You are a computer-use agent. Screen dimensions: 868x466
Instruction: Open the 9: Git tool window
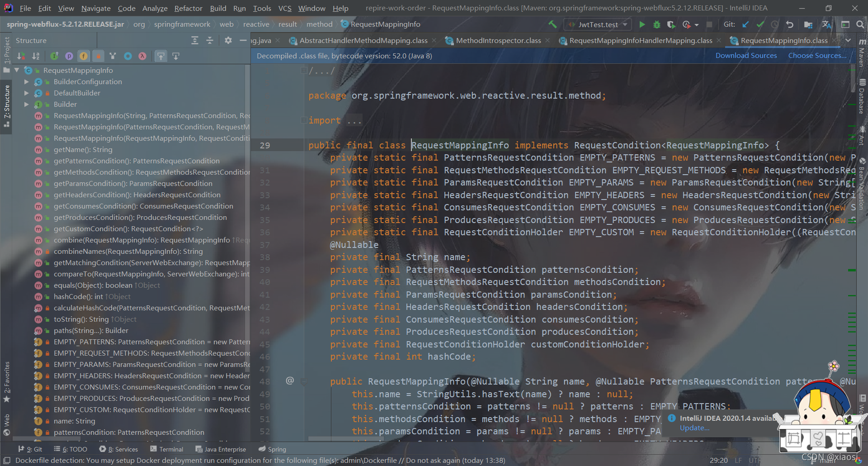click(30, 449)
